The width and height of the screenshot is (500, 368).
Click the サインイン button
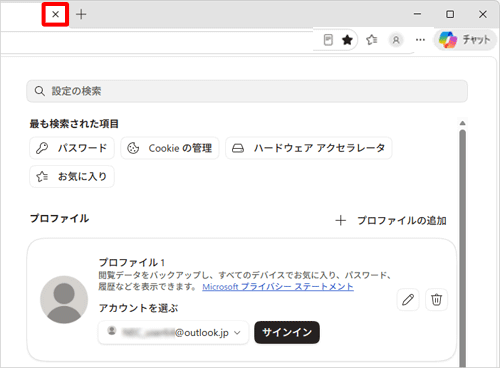coord(287,332)
